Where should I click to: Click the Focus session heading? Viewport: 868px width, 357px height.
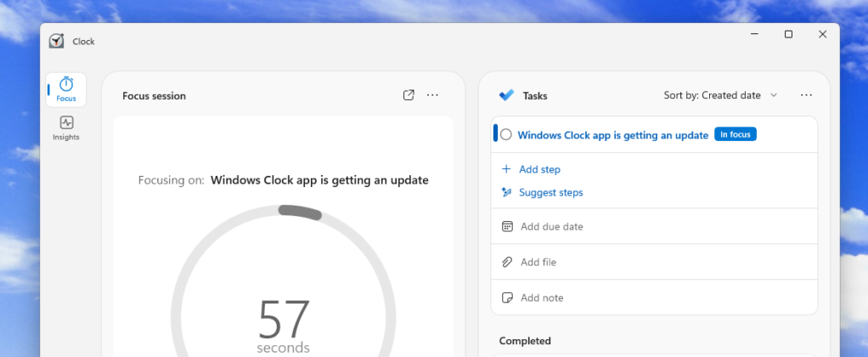pos(154,96)
